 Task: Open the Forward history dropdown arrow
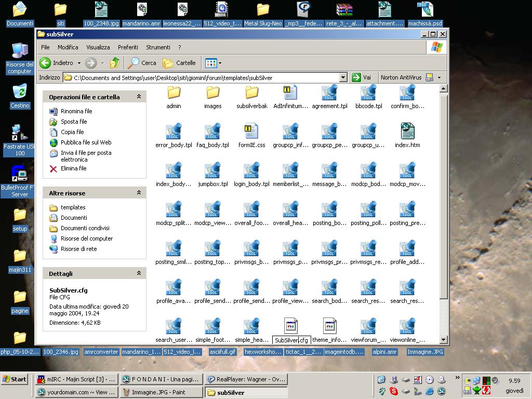pos(102,63)
